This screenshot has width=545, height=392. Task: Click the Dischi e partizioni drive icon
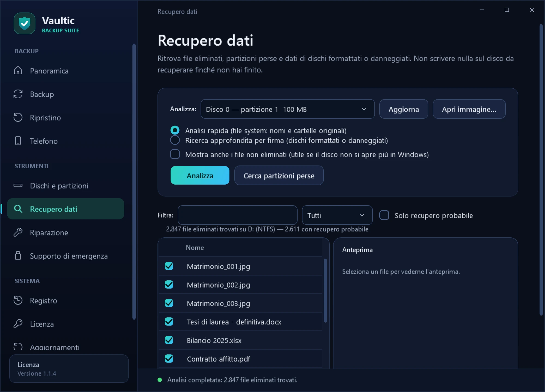[x=18, y=185]
